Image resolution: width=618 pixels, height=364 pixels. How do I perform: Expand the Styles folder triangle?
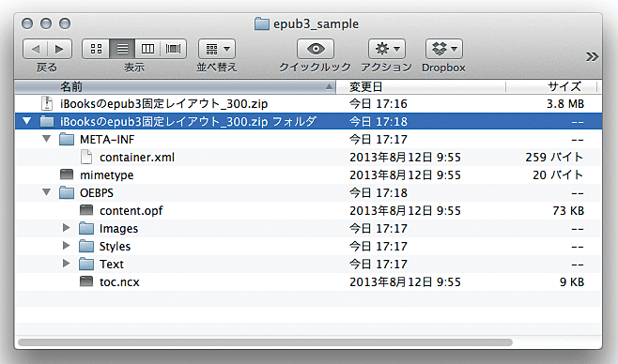pyautogui.click(x=66, y=245)
